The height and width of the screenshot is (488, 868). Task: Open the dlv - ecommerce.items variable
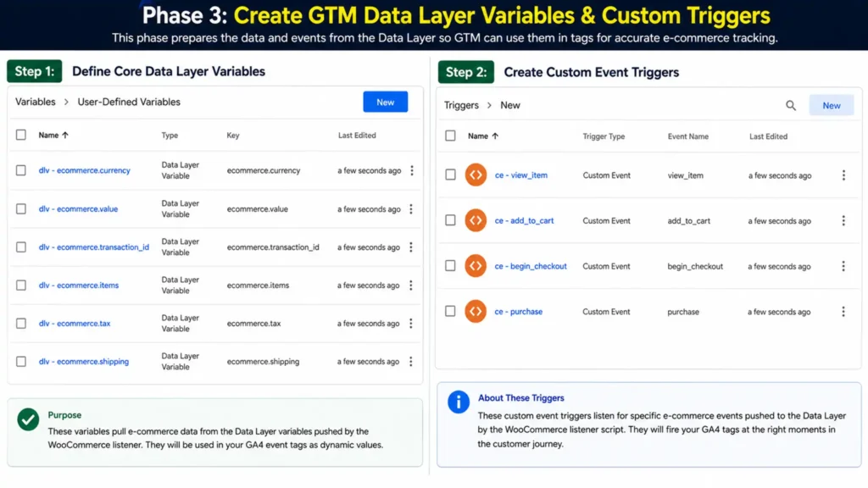(x=79, y=286)
